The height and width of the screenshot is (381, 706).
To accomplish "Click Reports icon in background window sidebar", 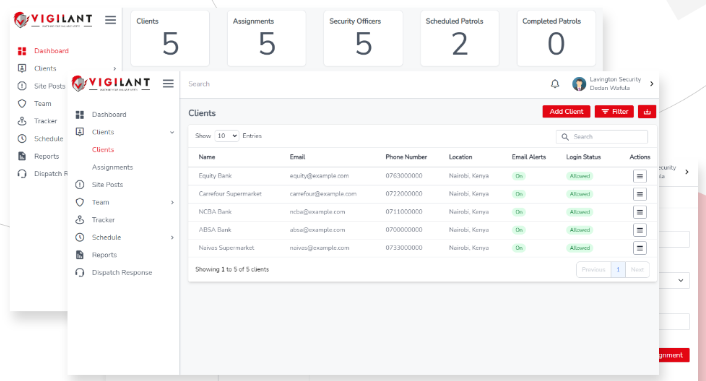I will click(x=22, y=156).
